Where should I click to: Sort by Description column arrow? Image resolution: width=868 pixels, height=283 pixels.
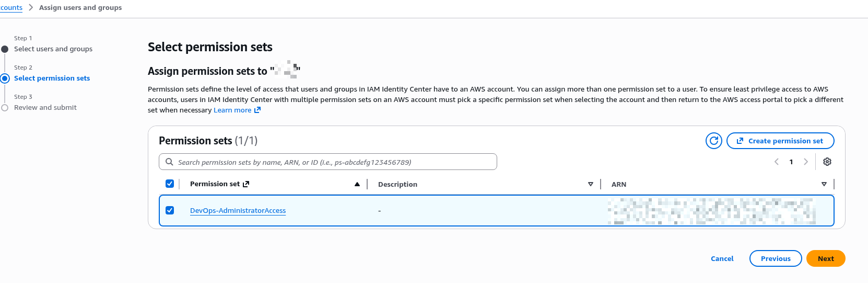(591, 184)
